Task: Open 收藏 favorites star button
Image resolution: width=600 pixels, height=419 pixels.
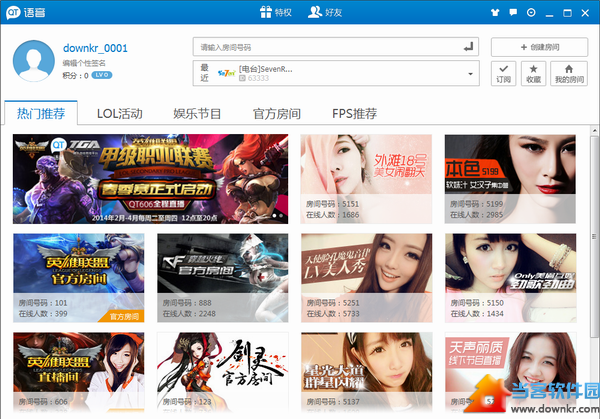Action: (533, 73)
